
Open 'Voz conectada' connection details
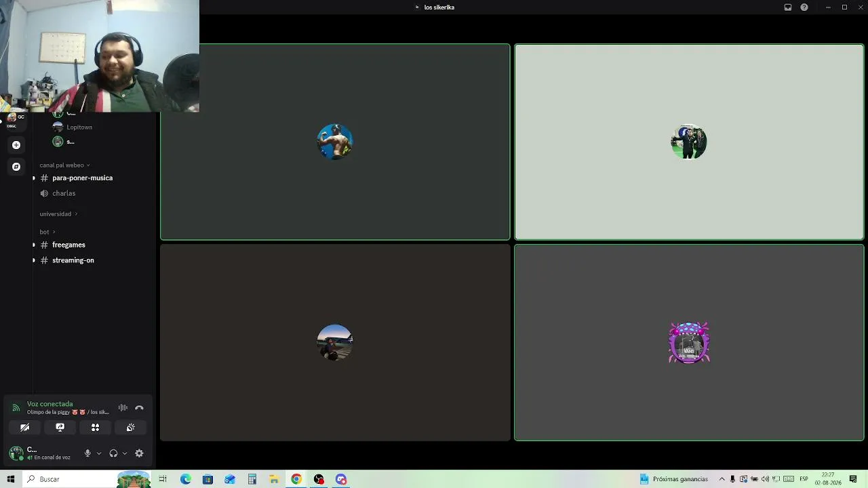50,404
